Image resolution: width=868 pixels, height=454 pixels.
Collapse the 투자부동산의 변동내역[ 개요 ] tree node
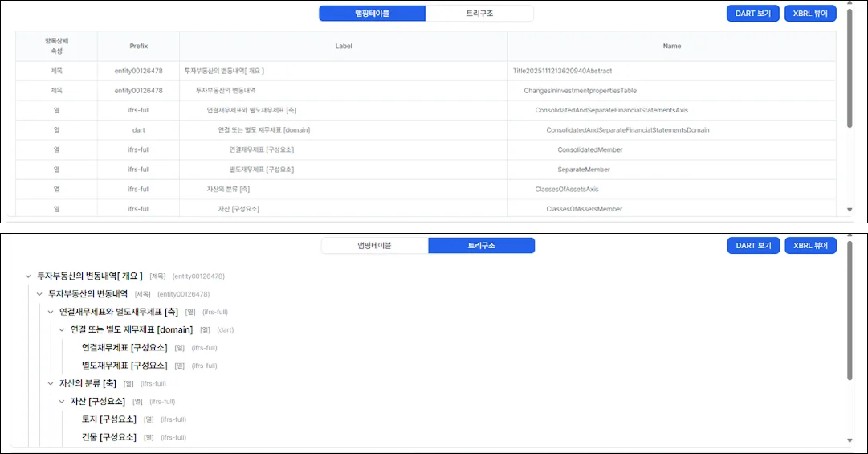pos(28,276)
